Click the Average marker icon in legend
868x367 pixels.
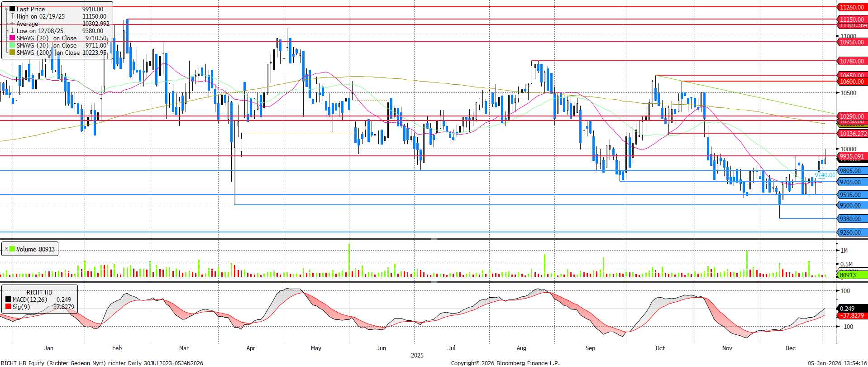(12, 24)
